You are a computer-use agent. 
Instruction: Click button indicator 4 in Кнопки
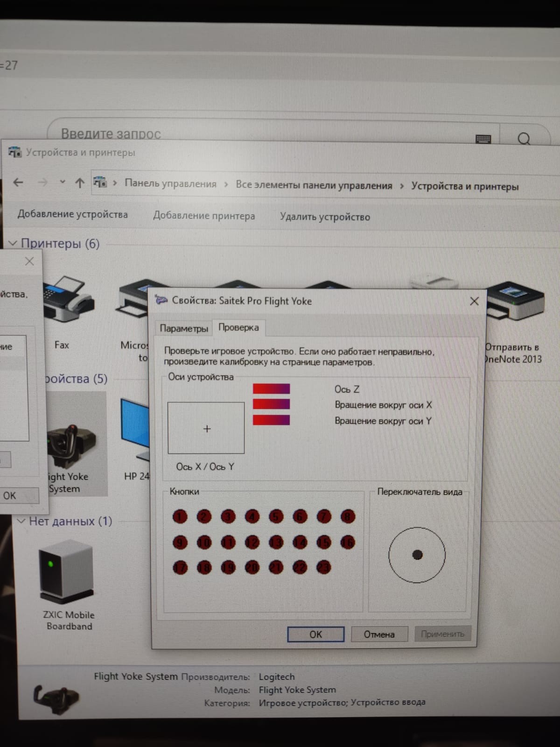pyautogui.click(x=252, y=516)
